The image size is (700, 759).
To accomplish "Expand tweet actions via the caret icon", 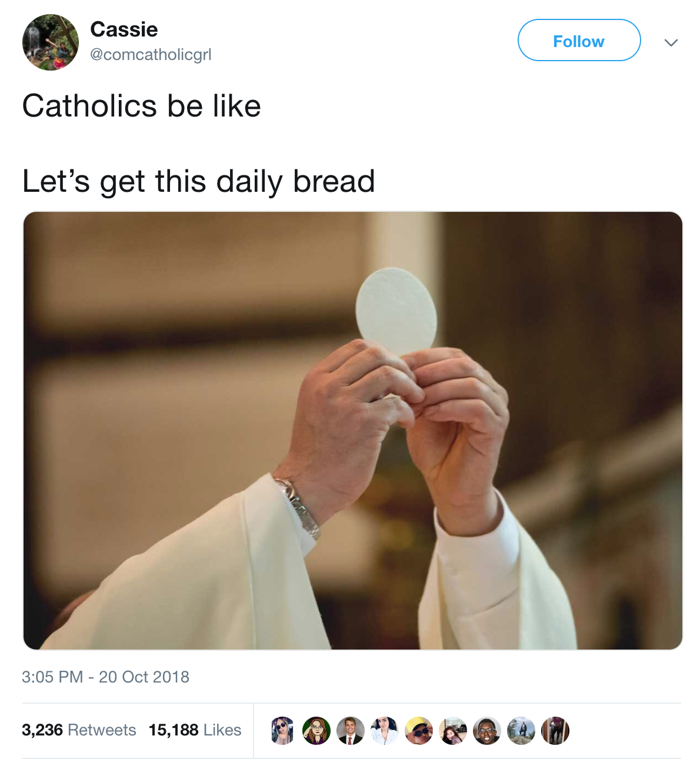I will [670, 42].
